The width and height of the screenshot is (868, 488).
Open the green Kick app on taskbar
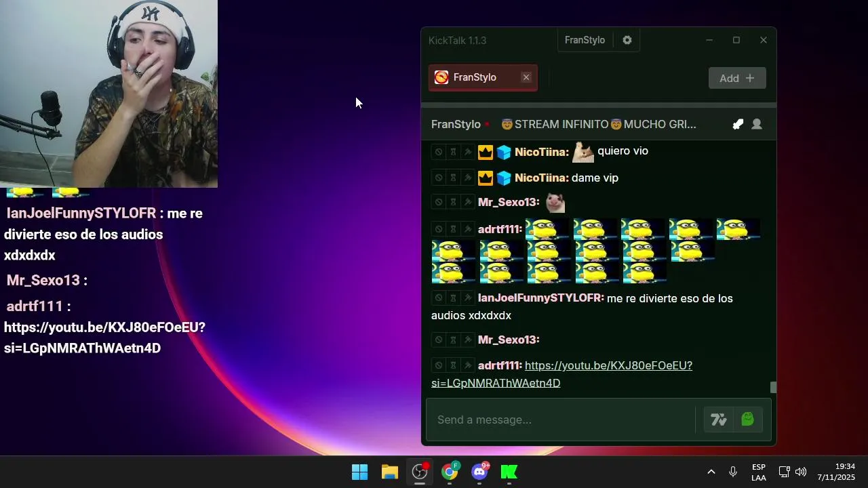[509, 472]
